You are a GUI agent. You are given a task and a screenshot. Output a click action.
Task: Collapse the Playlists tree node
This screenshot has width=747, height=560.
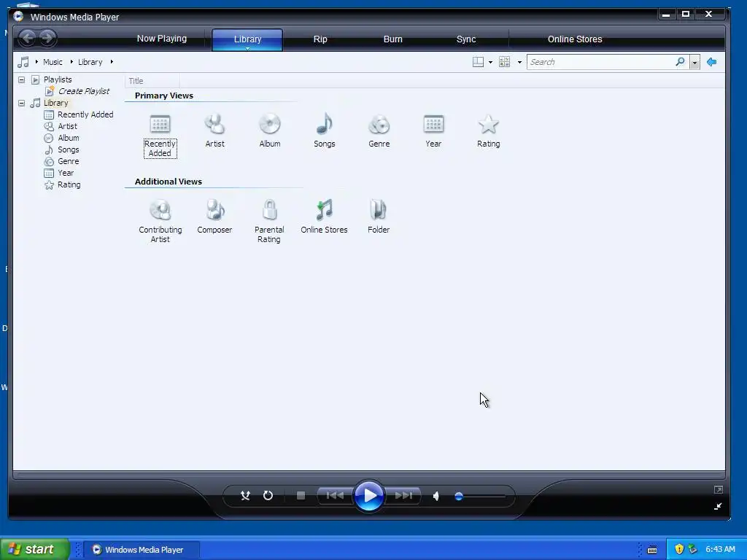(x=21, y=79)
